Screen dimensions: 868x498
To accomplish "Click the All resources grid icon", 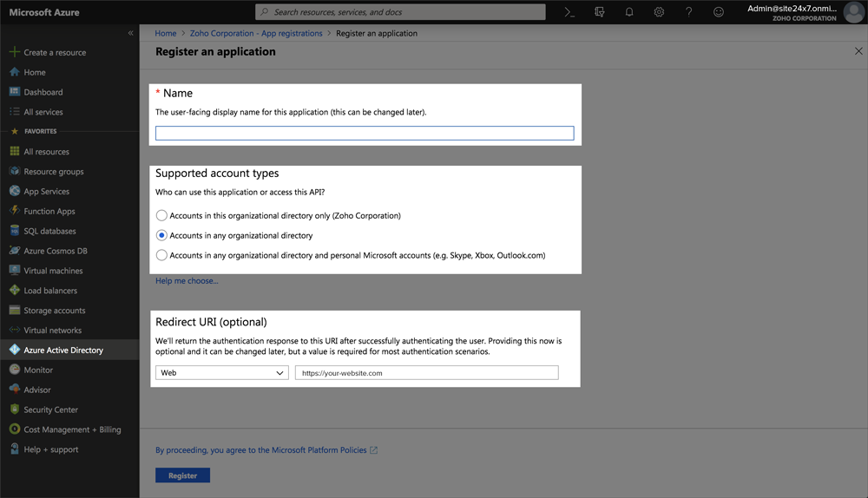I will [x=15, y=151].
